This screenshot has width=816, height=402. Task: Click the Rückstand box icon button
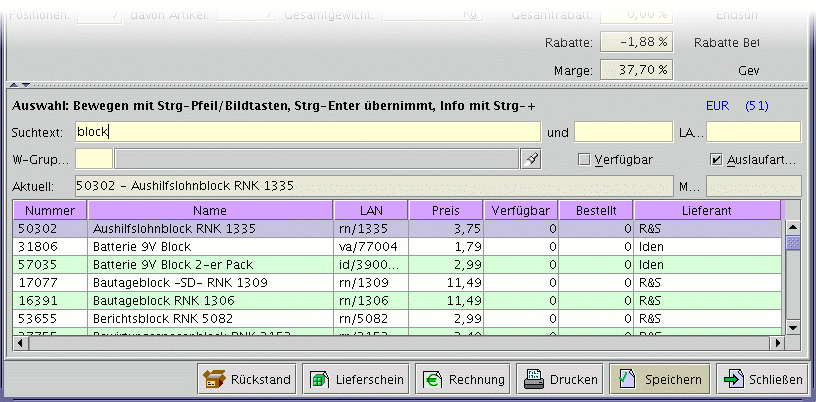(x=247, y=379)
